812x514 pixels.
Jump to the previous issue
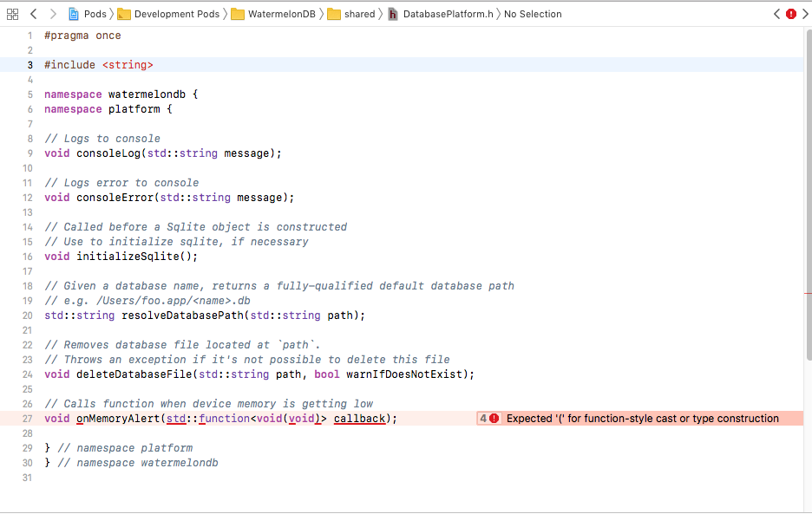tap(776, 14)
